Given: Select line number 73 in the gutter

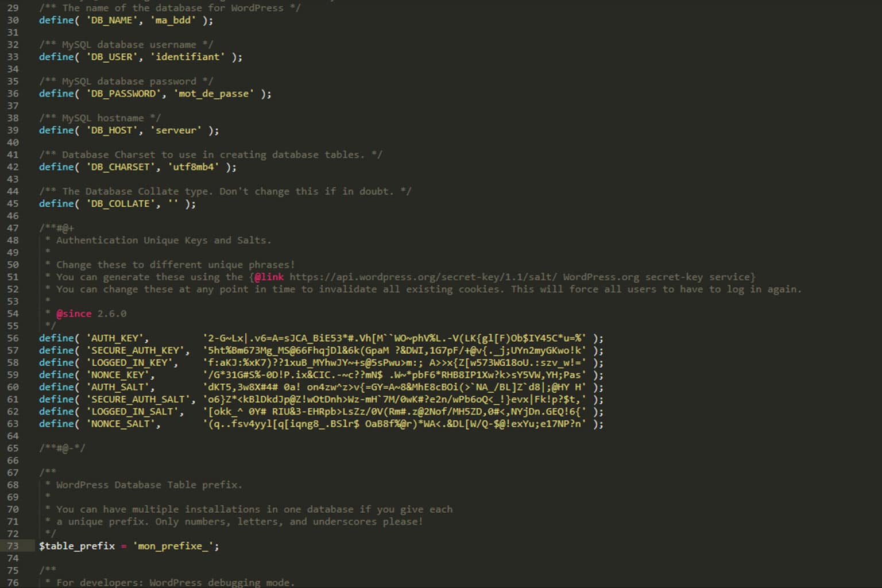Looking at the screenshot, I should (13, 546).
